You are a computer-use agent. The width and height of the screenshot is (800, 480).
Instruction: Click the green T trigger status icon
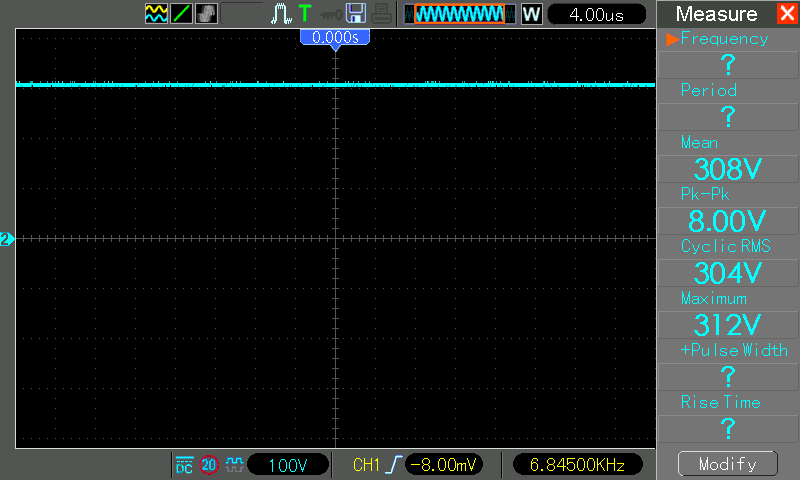coord(304,14)
